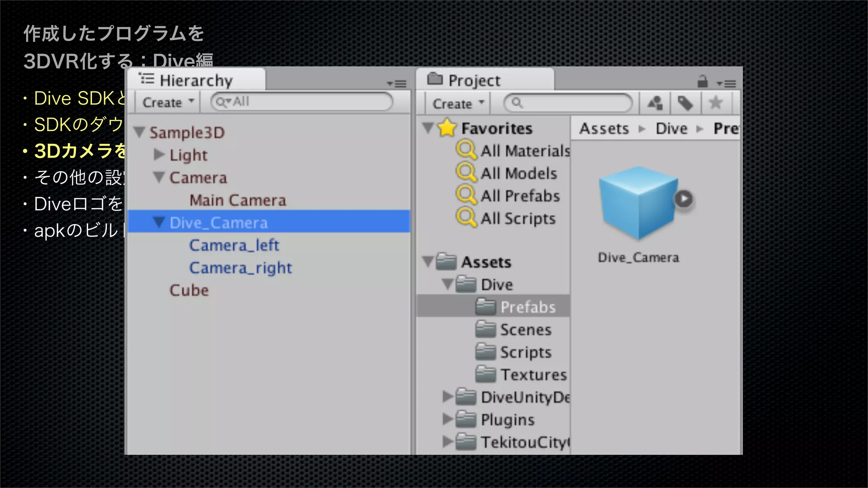
Task: Click the TekitouCity folder icon
Action: point(466,441)
